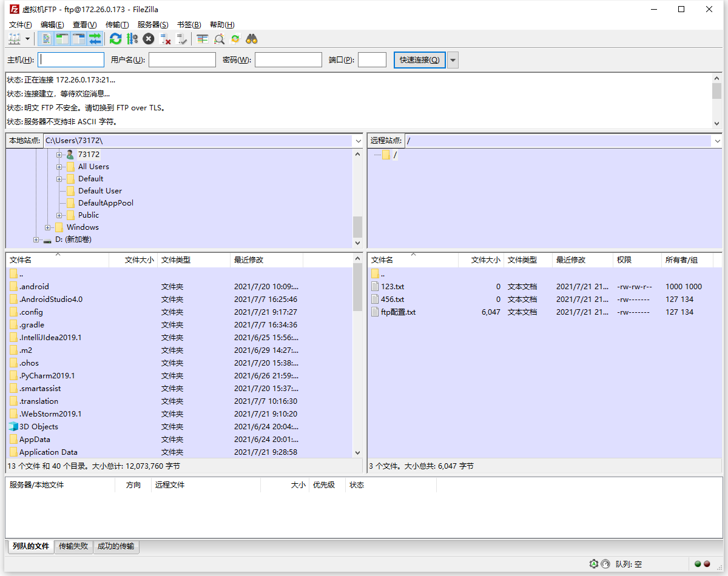728x576 pixels.
Task: Open quick connect history dropdown
Action: coord(453,59)
